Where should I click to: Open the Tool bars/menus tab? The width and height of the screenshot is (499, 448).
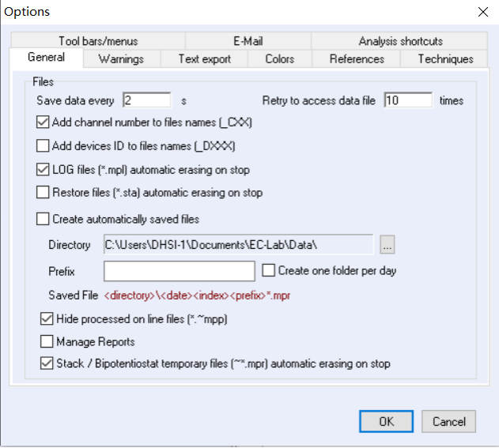96,41
